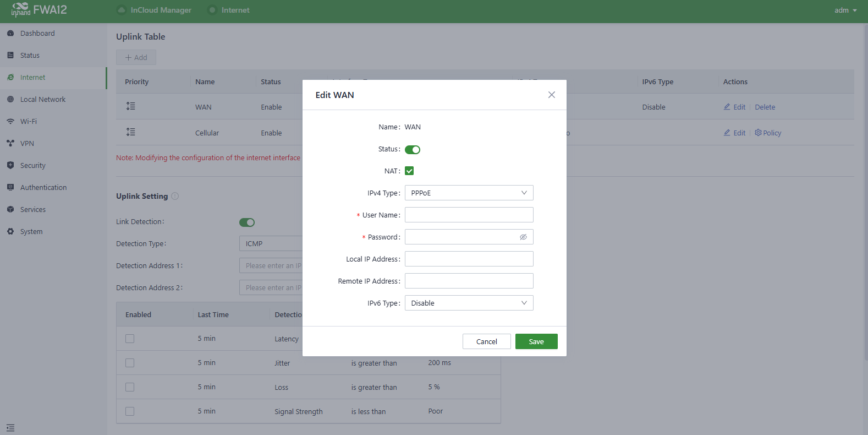Enable the Latency detection checkbox
Image resolution: width=868 pixels, height=435 pixels.
pyautogui.click(x=130, y=339)
